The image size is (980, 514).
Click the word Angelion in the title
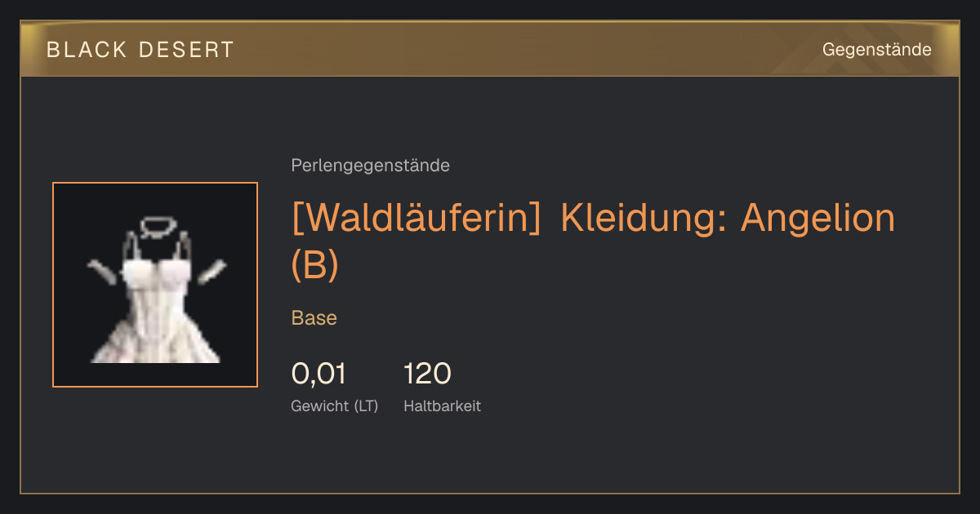point(818,219)
